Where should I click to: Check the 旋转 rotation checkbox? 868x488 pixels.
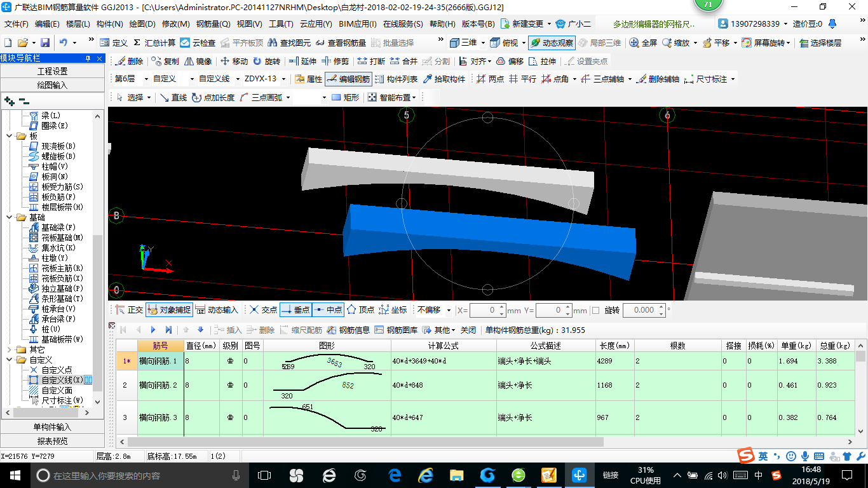coord(595,310)
